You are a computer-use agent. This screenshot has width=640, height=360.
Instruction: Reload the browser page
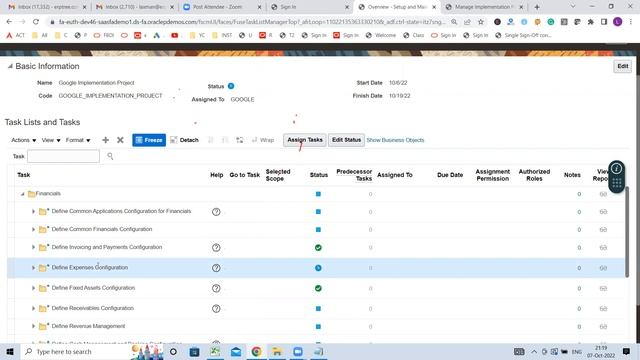[36, 22]
